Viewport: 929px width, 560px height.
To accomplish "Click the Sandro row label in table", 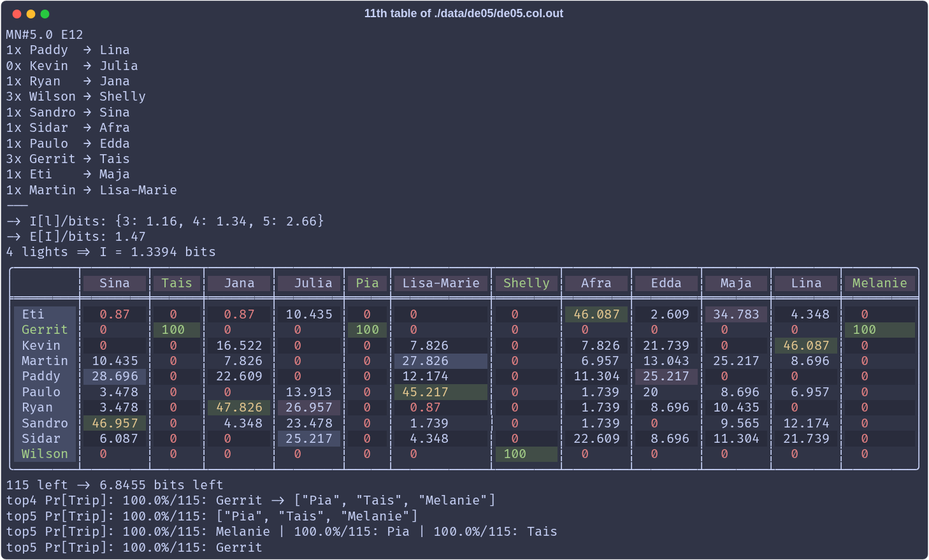I will point(45,423).
